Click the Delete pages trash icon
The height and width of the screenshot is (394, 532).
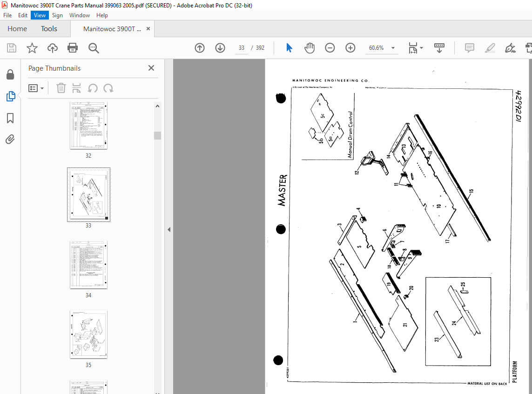click(x=61, y=88)
